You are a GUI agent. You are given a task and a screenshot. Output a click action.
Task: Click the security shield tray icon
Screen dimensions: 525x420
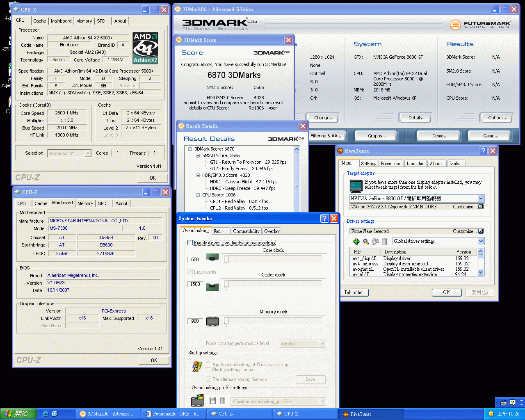click(491, 413)
